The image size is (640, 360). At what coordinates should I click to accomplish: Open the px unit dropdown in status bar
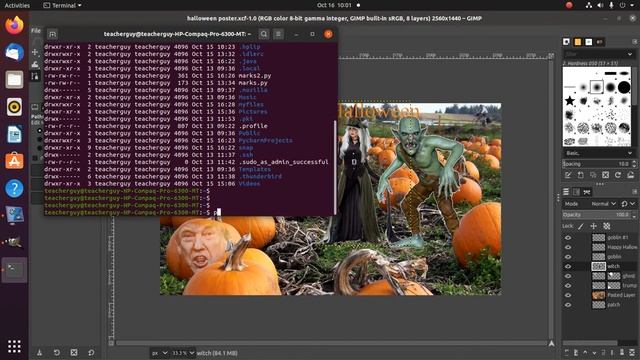point(160,353)
